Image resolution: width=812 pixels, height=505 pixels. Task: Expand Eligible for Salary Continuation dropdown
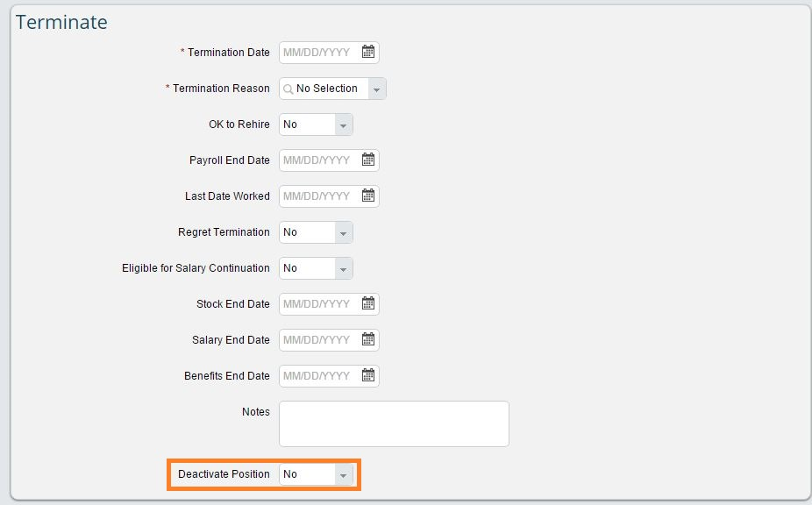pyautogui.click(x=316, y=268)
